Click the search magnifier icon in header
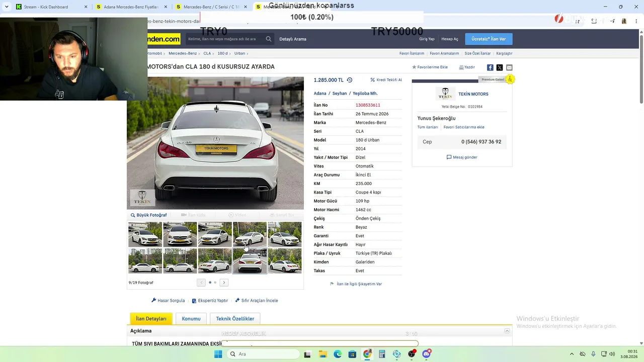Image resolution: width=644 pixels, height=362 pixels. pyautogui.click(x=269, y=39)
